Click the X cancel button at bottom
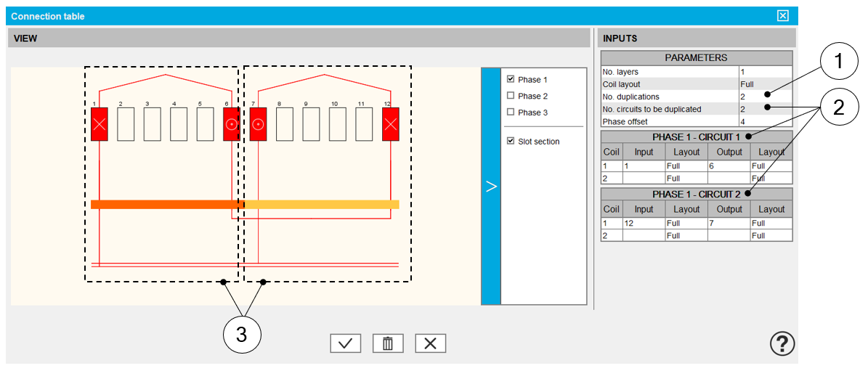 coord(430,343)
